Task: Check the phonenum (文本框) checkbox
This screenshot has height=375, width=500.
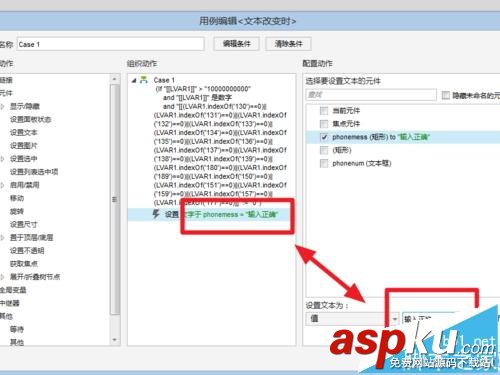Action: pos(324,163)
